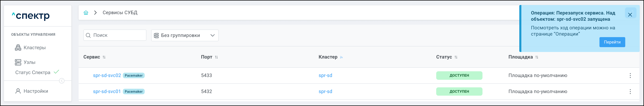Sort table by Статус column
This screenshot has height=106, width=644.
[456, 57]
